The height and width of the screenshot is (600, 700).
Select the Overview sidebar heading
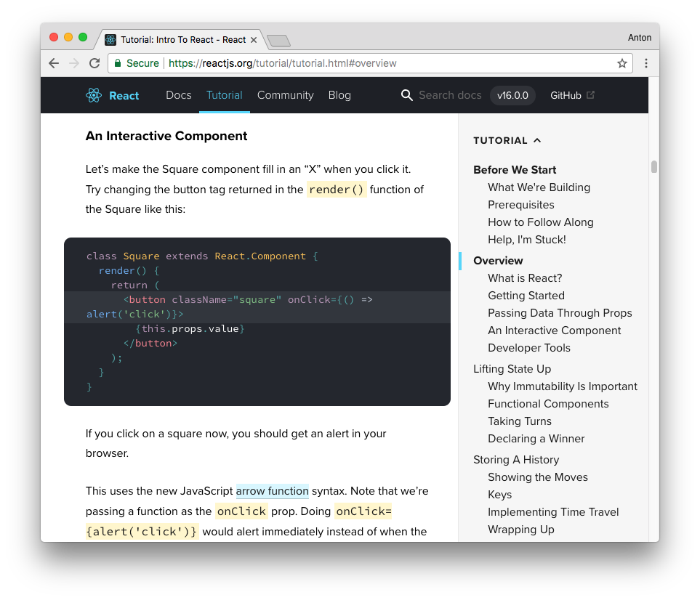click(498, 261)
